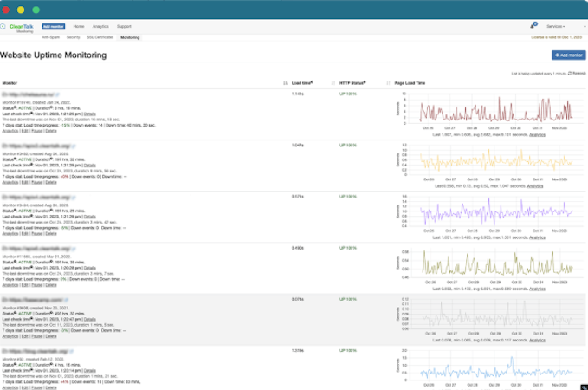This screenshot has height=390, width=588.
Task: Open Analytics link below the olive chart
Action: [x=537, y=289]
